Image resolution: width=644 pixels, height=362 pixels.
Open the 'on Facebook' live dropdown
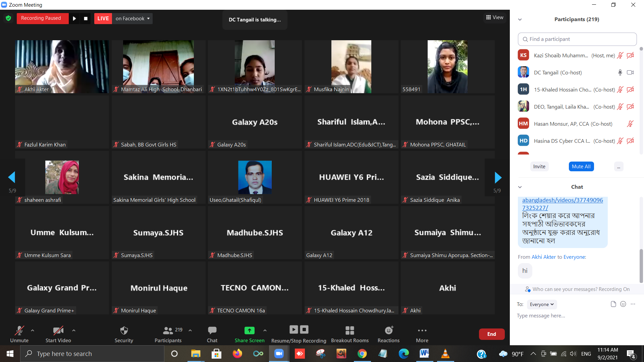point(132,18)
